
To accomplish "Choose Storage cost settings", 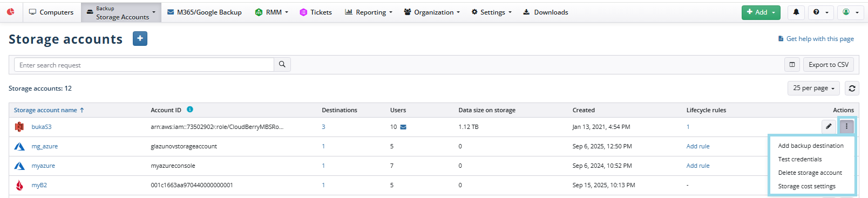I will point(807,186).
